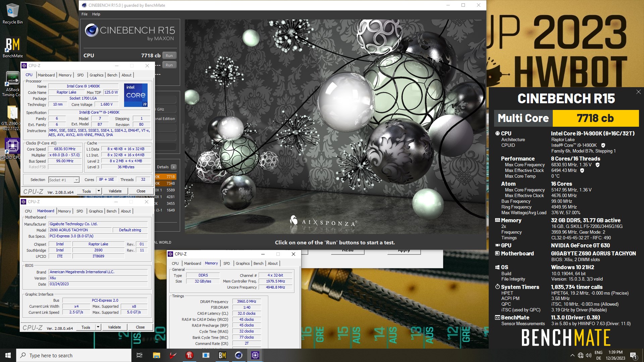Image resolution: width=644 pixels, height=362 pixels.
Task: Click Tools button in top CPU-Z window
Action: tap(87, 191)
